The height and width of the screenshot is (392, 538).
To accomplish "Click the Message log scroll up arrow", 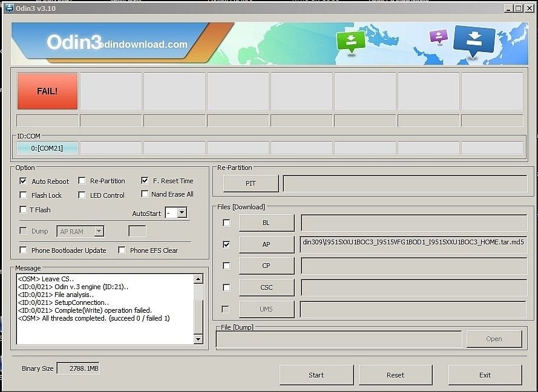I will 198,279.
